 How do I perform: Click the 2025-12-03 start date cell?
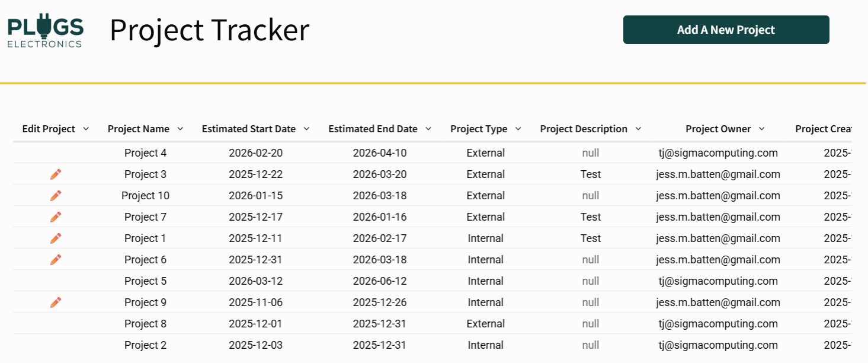pyautogui.click(x=255, y=345)
